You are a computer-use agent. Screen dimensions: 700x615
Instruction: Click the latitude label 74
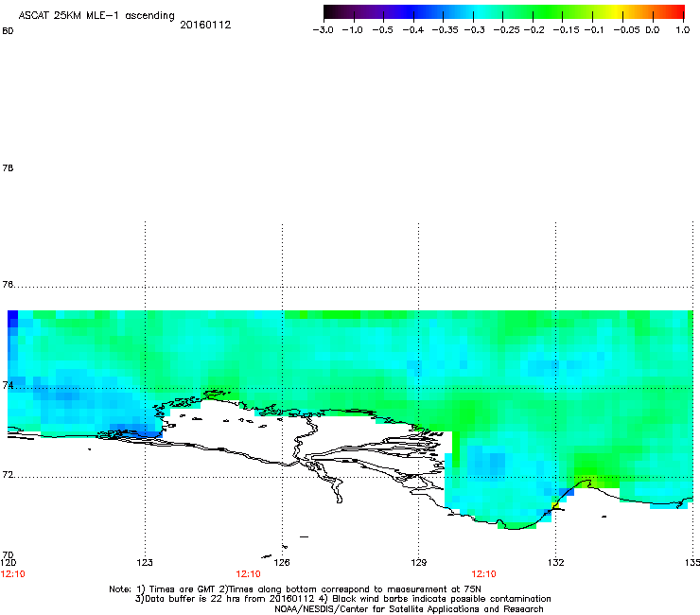coord(8,385)
